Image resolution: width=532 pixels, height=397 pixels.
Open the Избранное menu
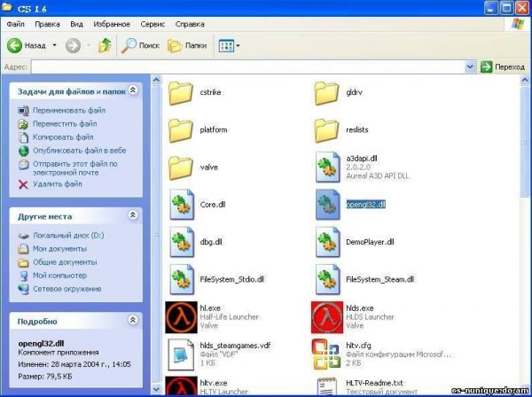pos(112,24)
